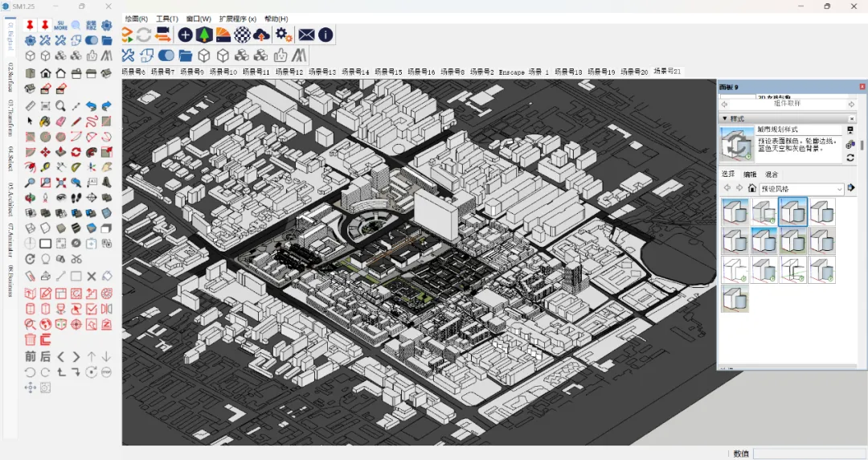Pick the Paint Bucket tool
Screen dimensions: 868x460
click(45, 121)
